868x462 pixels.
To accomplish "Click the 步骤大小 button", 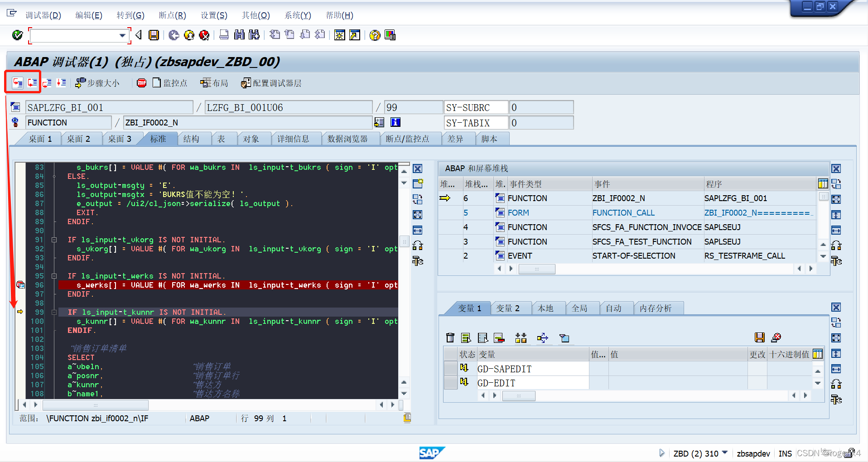I will pos(98,83).
